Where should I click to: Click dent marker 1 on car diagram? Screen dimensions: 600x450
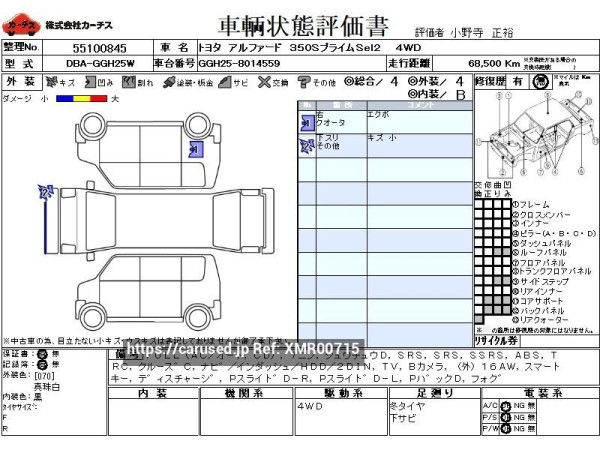[196, 149]
